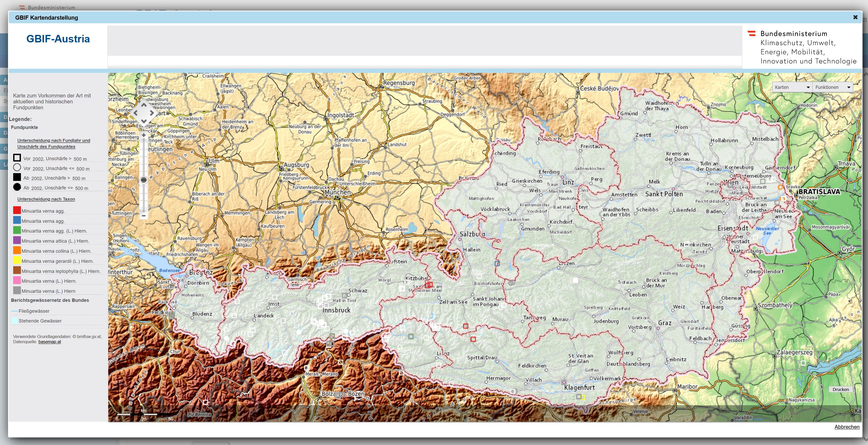Click the gray Minuartia verna (L.) Hiern swatch
Screen dimensions: 868x445
pyautogui.click(x=17, y=290)
